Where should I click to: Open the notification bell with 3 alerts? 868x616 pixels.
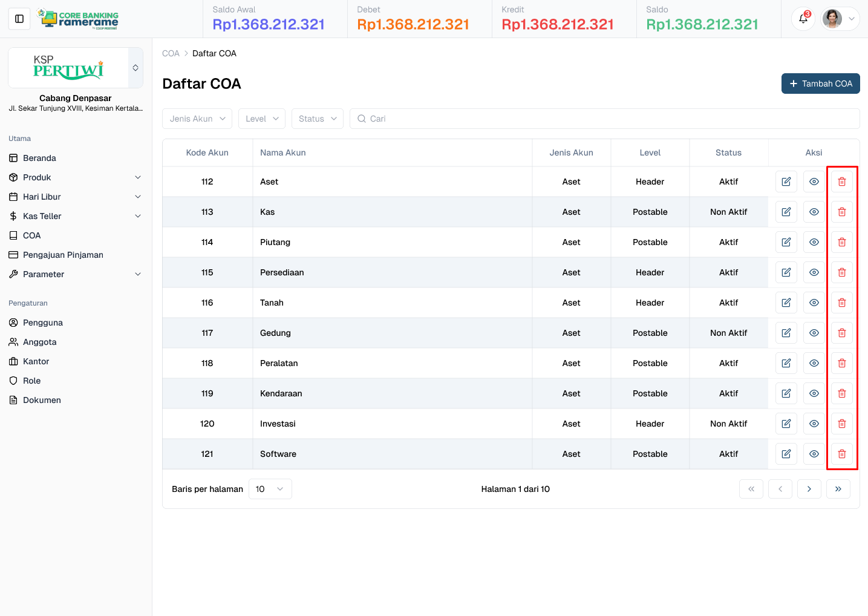(803, 19)
